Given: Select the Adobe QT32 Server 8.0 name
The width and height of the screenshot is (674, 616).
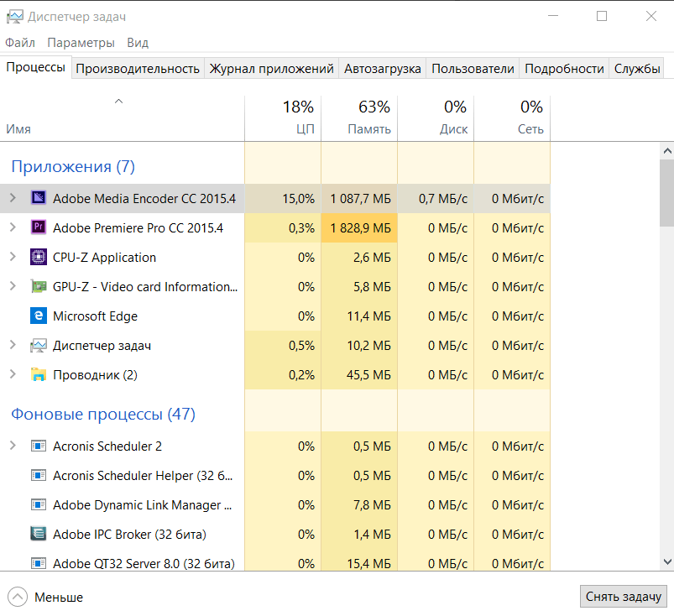Looking at the screenshot, I should point(144,564).
